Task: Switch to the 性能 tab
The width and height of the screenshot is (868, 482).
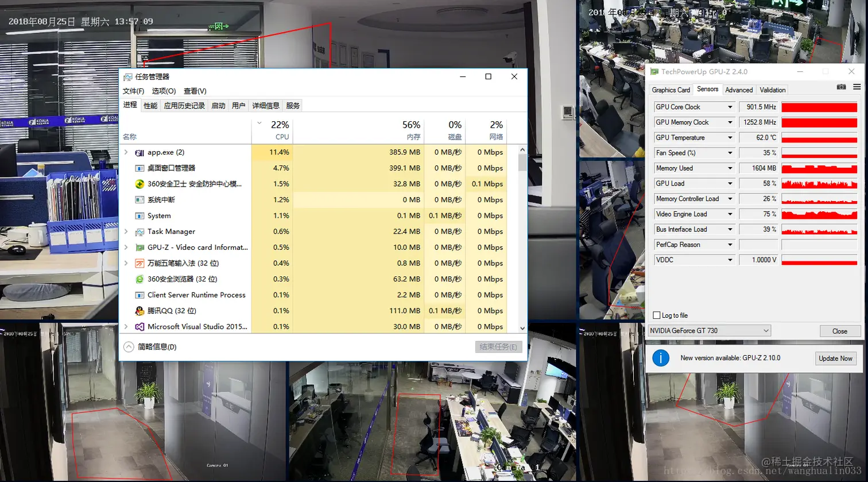Action: [150, 106]
